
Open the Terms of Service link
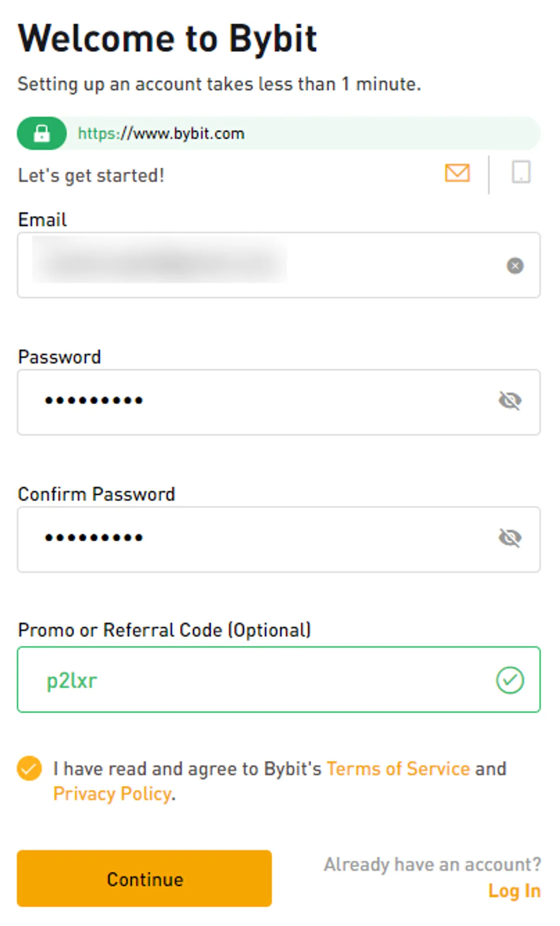point(398,769)
